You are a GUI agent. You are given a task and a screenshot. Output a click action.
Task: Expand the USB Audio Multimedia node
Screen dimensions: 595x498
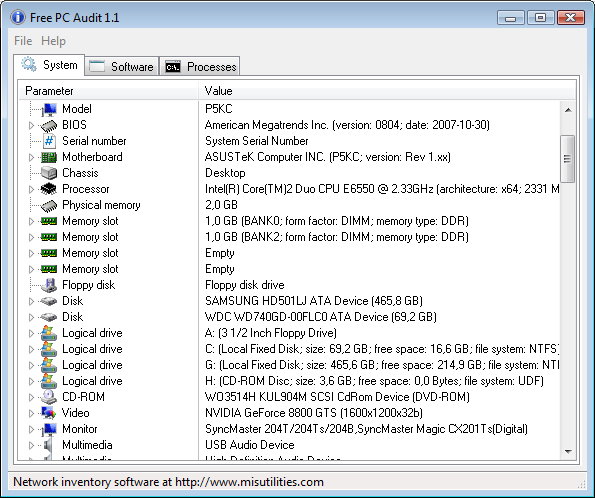click(x=31, y=445)
